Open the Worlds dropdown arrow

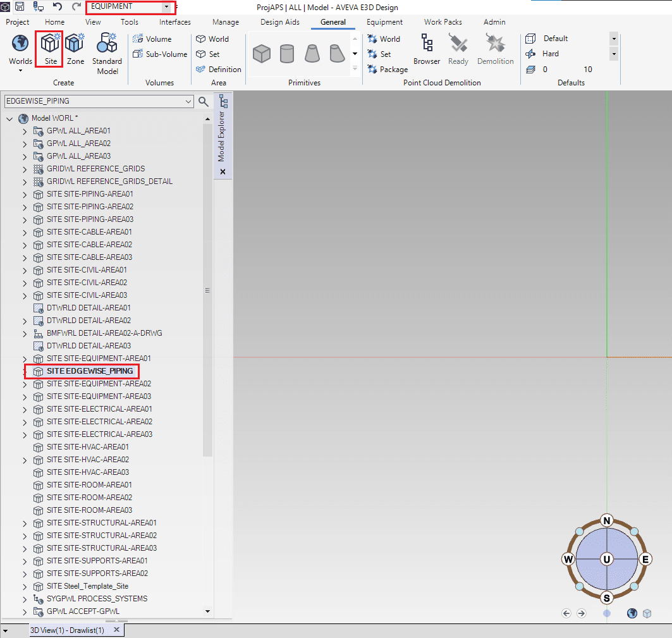20,71
